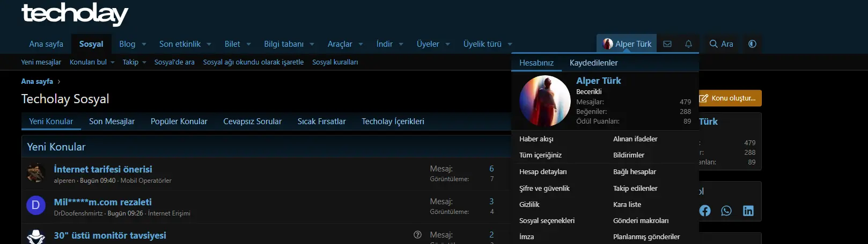Viewport: 868px width, 244px height.
Task: Click the Techolay logo
Action: point(75,15)
